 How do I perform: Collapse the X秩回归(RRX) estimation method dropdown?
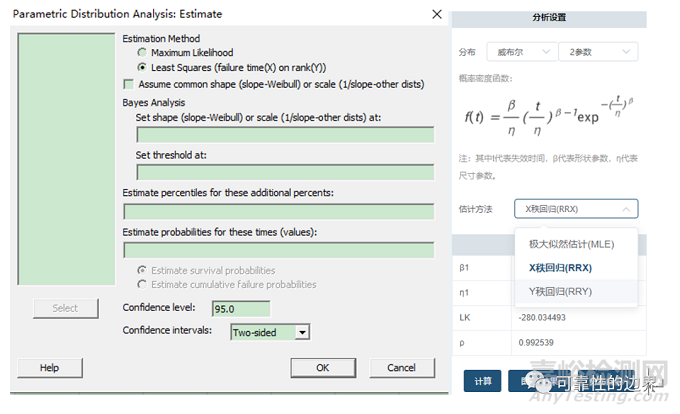point(576,209)
